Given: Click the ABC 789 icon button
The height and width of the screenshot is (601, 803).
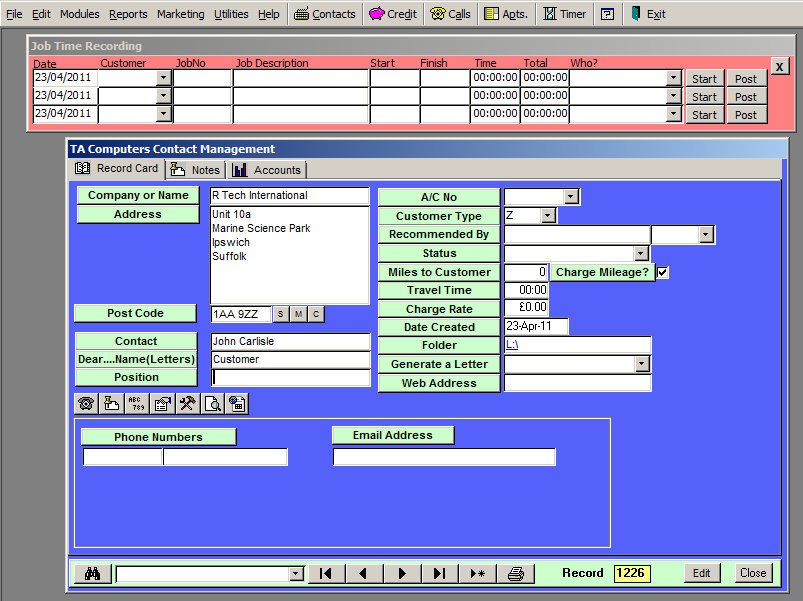Looking at the screenshot, I should click(x=137, y=404).
